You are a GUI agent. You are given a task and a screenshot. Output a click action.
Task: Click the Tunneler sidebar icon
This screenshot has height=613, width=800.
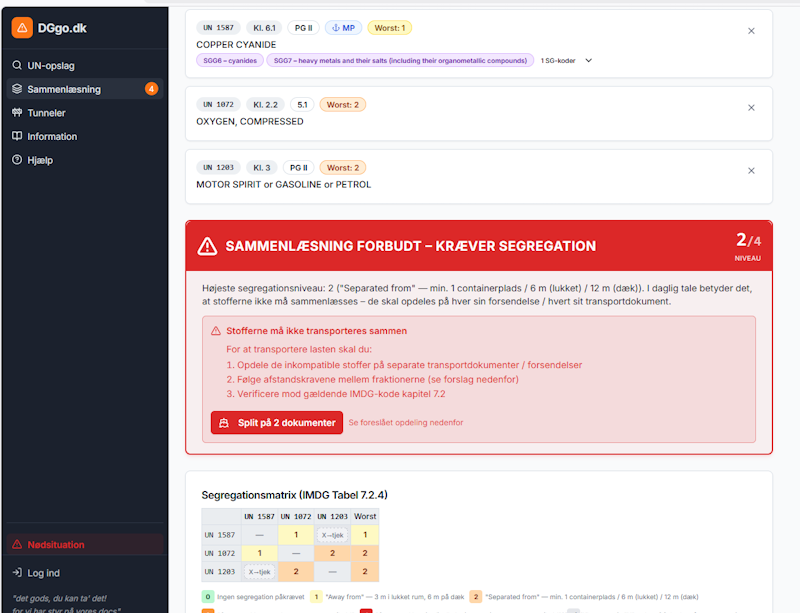(17, 113)
